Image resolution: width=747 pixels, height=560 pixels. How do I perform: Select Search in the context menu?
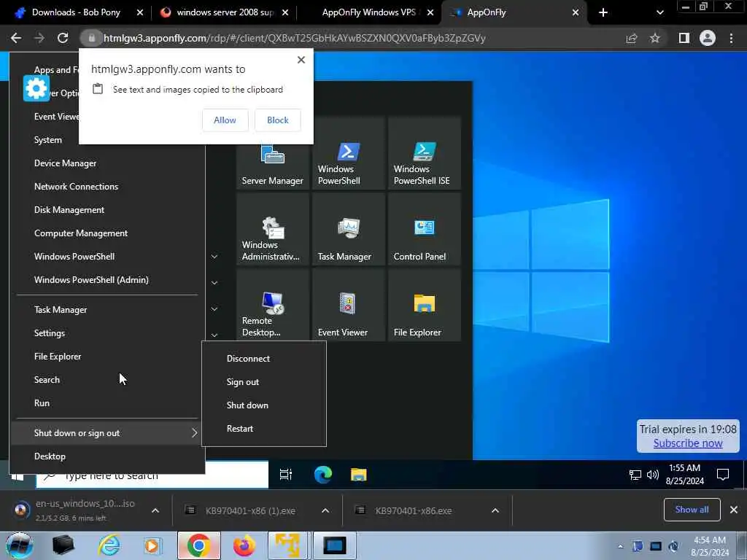coord(107,380)
